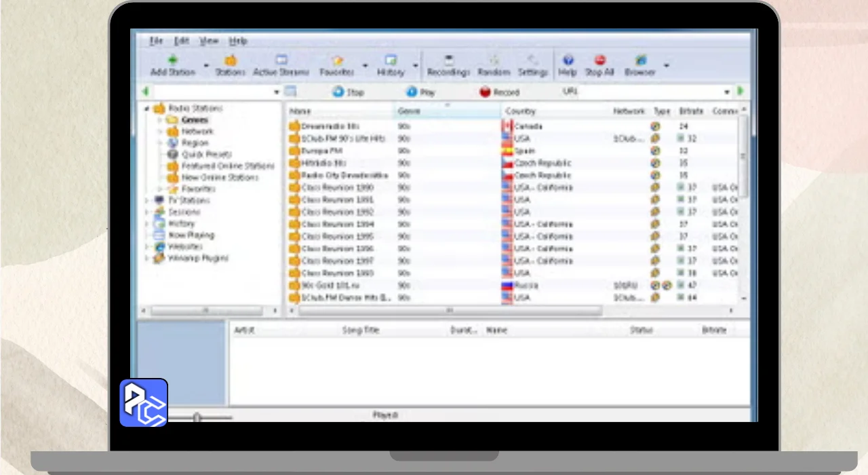Click the Czech Republic cell of Hitrádio row
The width and height of the screenshot is (868, 475).
[542, 163]
